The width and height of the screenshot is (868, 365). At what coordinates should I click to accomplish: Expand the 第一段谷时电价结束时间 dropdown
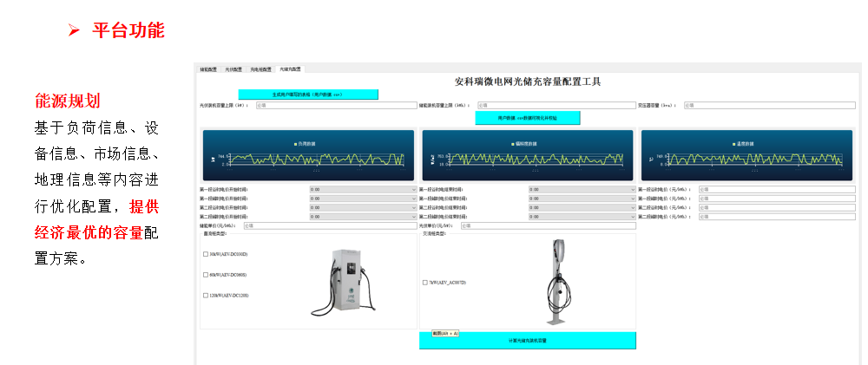[582, 188]
